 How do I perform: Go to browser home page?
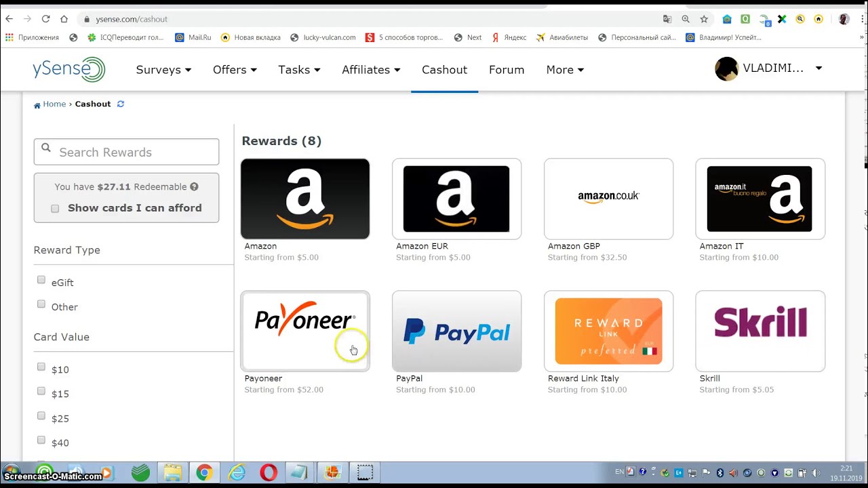[x=64, y=19]
